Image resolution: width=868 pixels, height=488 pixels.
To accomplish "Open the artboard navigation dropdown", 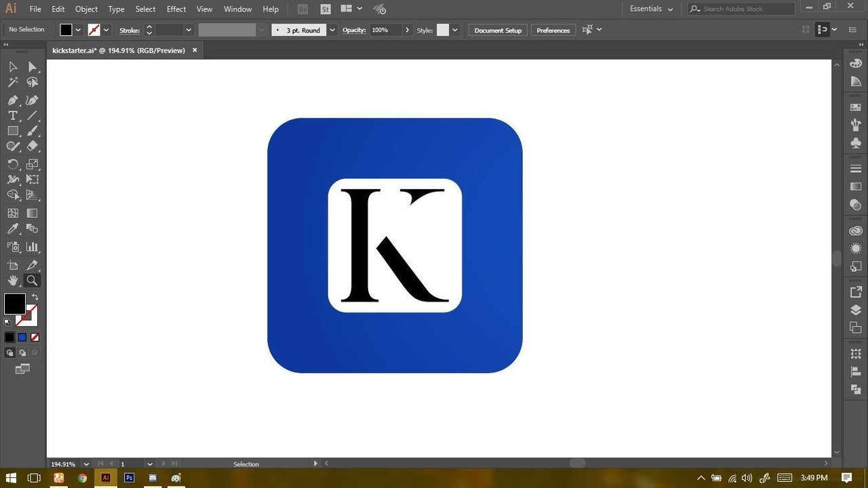I will pyautogui.click(x=150, y=464).
